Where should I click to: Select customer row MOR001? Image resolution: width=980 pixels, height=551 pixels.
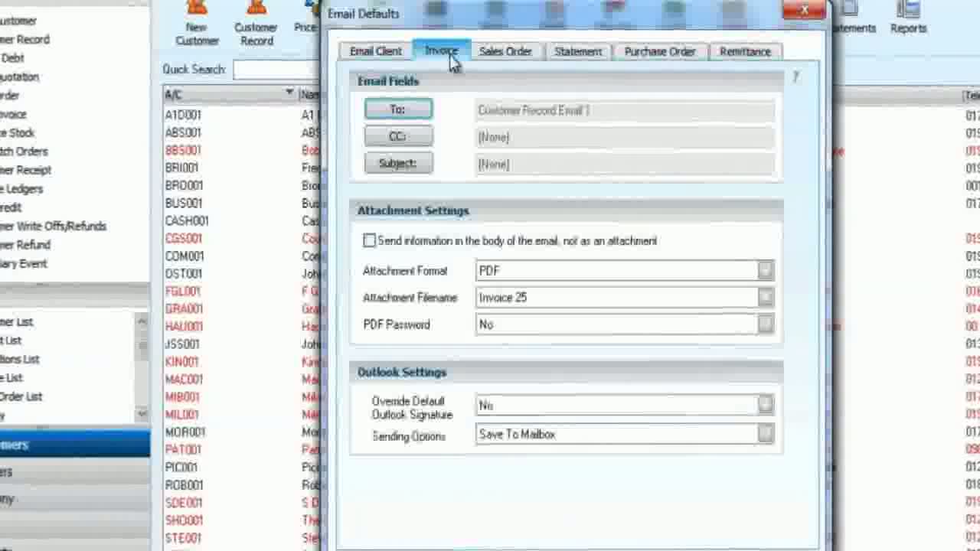(185, 432)
